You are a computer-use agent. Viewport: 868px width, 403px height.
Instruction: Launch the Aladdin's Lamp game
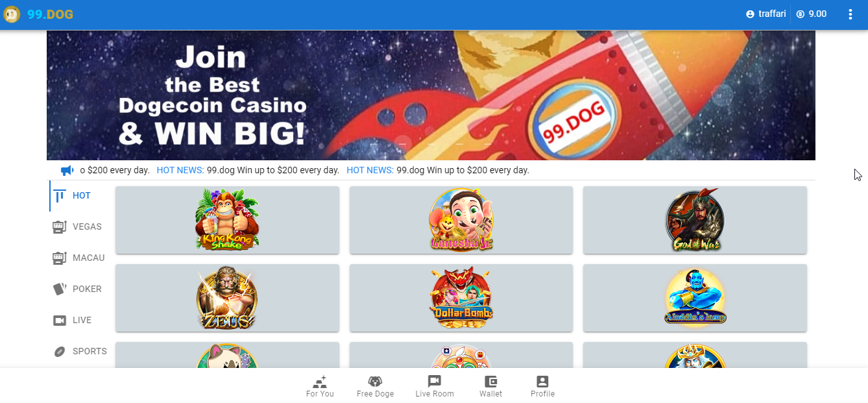(x=695, y=298)
